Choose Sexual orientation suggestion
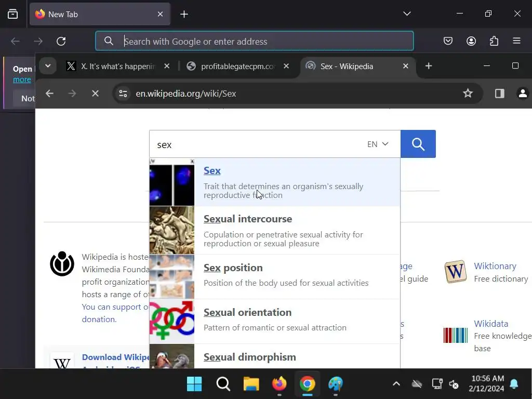532x399 pixels. coord(275,322)
